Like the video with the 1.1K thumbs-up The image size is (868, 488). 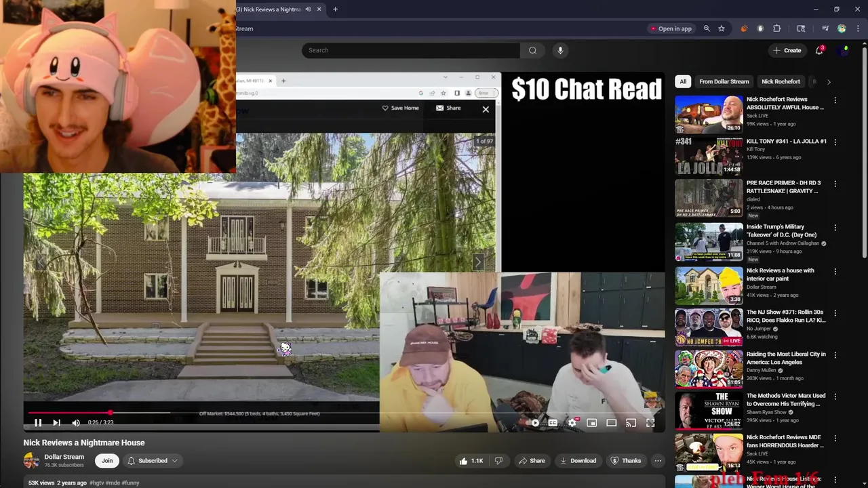pos(471,461)
